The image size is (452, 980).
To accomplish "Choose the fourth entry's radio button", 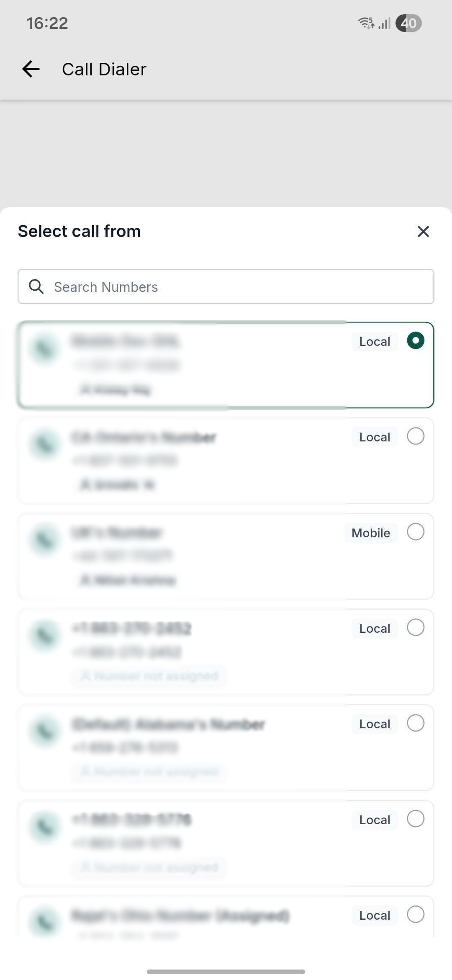I will pos(415,627).
